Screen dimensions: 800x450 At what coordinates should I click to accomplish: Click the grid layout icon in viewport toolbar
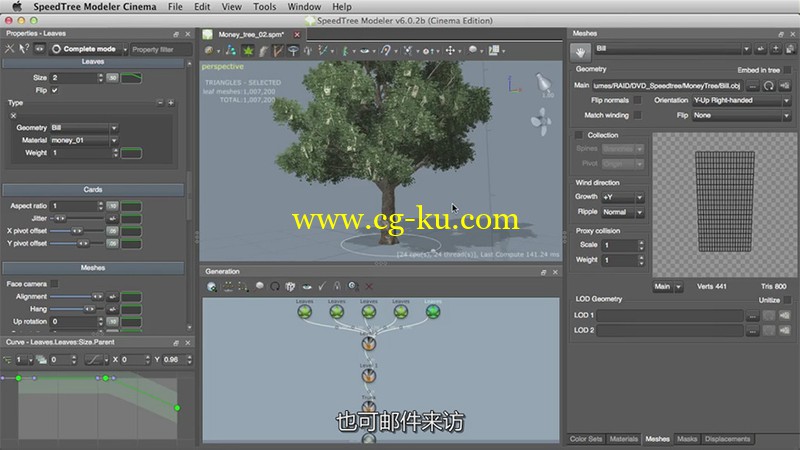(494, 51)
